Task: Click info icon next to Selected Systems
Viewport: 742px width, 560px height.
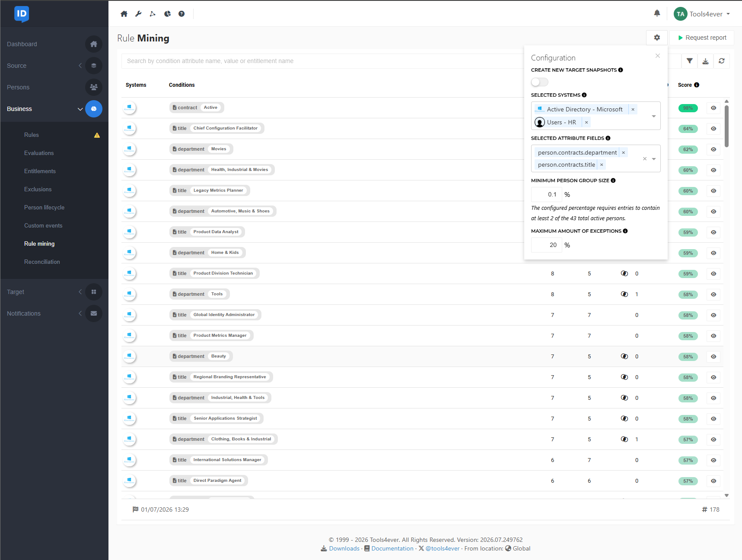Action: pos(584,95)
